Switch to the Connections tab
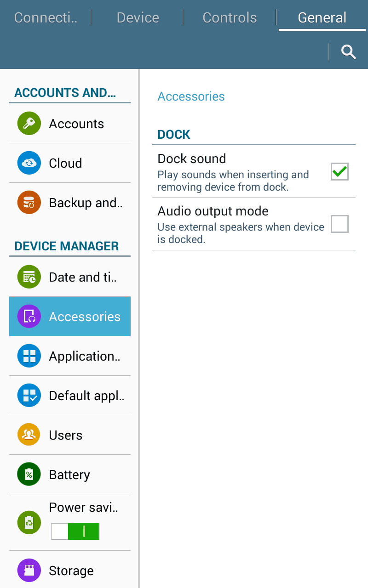The width and height of the screenshot is (368, 588). click(46, 18)
